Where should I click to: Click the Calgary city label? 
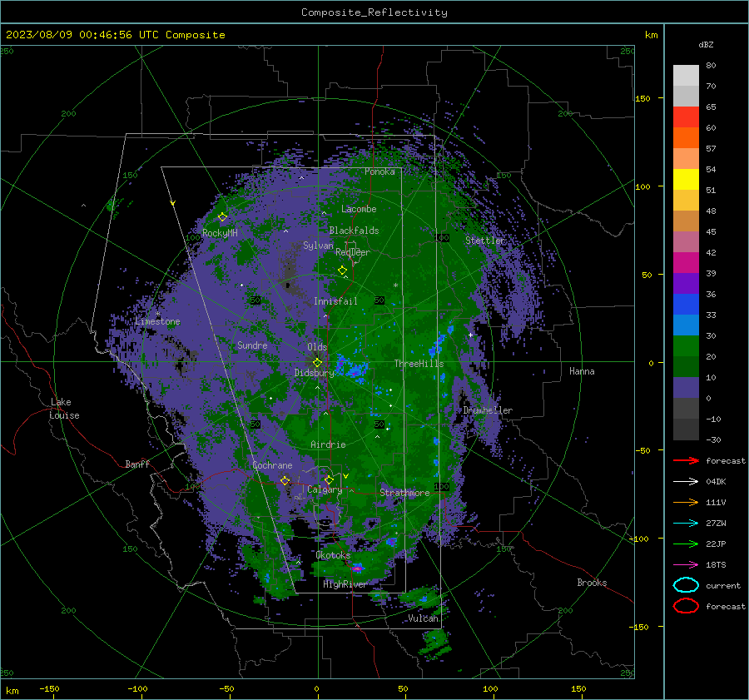click(x=325, y=489)
